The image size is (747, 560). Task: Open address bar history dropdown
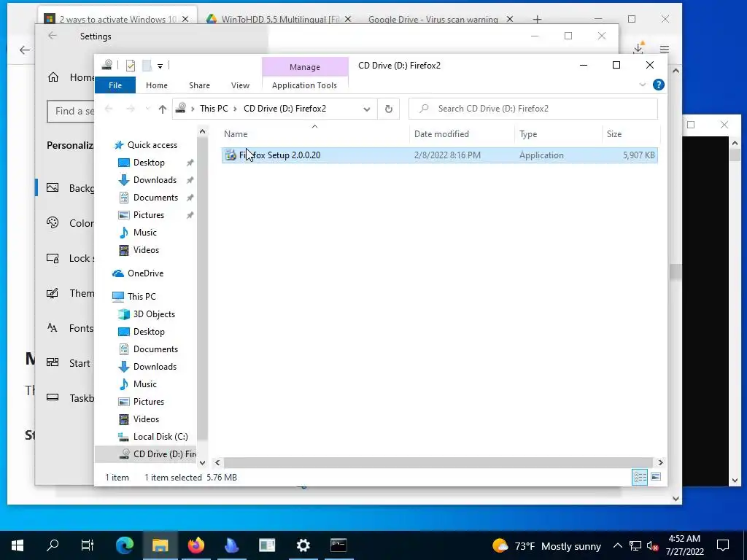tap(367, 109)
